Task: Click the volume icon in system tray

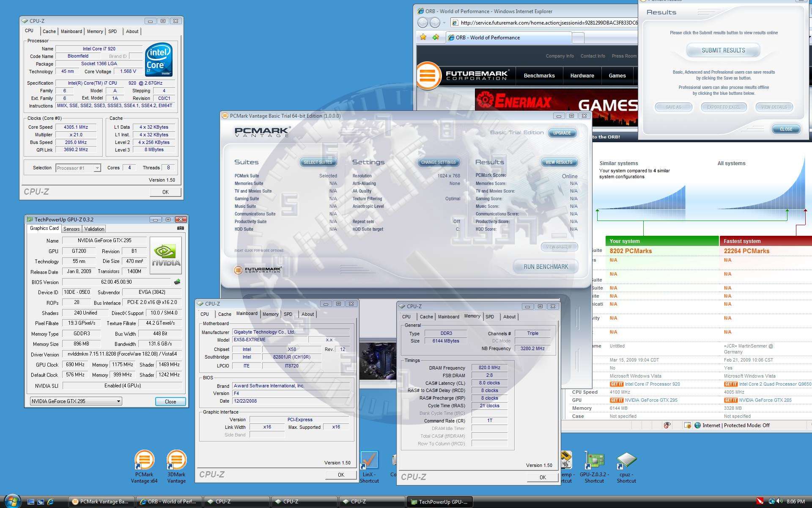Action: 779,501
